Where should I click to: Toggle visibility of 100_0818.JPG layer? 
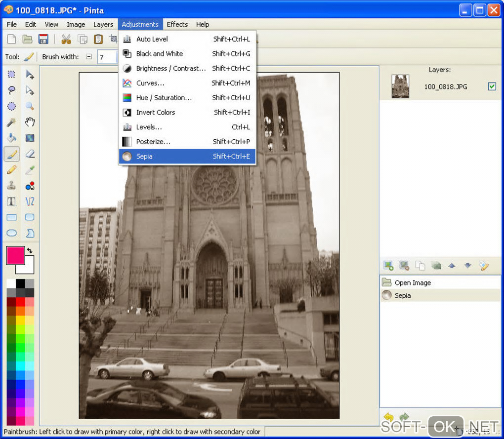pyautogui.click(x=492, y=86)
